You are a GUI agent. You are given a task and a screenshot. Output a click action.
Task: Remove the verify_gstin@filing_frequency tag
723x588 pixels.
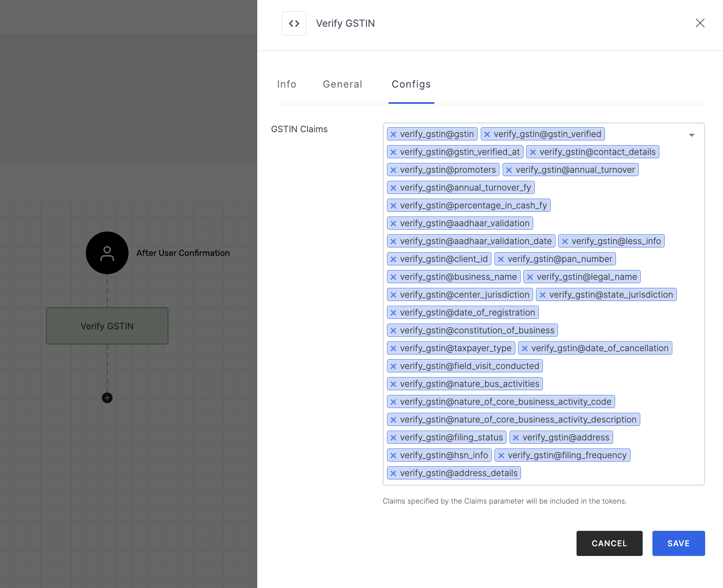pyautogui.click(x=501, y=455)
